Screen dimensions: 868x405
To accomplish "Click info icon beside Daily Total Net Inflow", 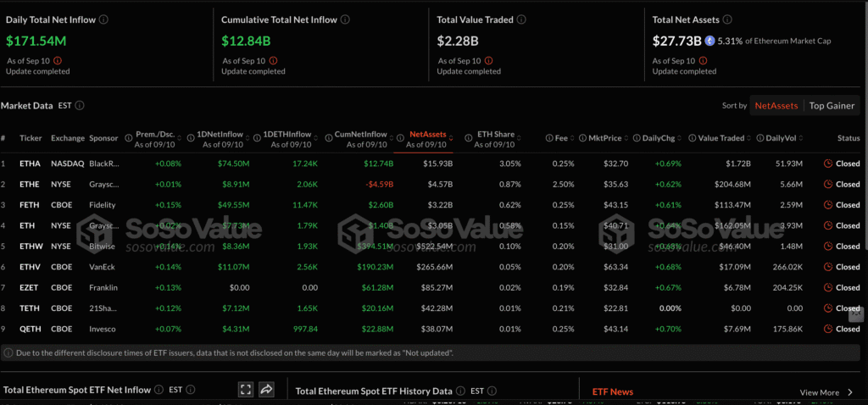I will 103,19.
